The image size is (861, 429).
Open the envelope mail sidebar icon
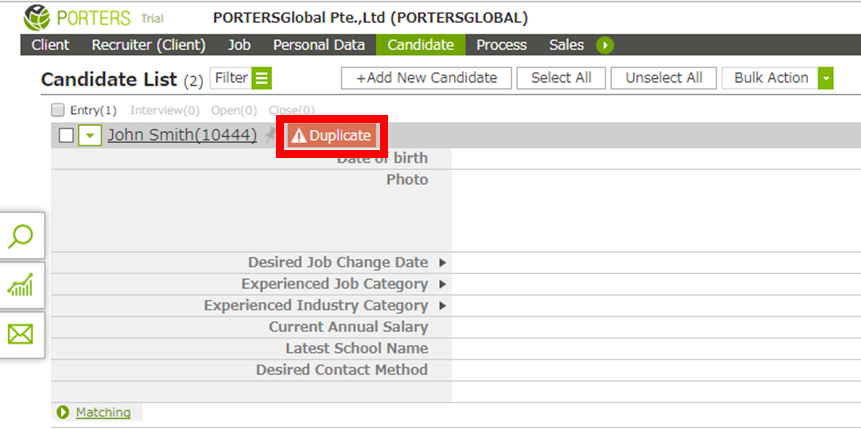(x=21, y=334)
